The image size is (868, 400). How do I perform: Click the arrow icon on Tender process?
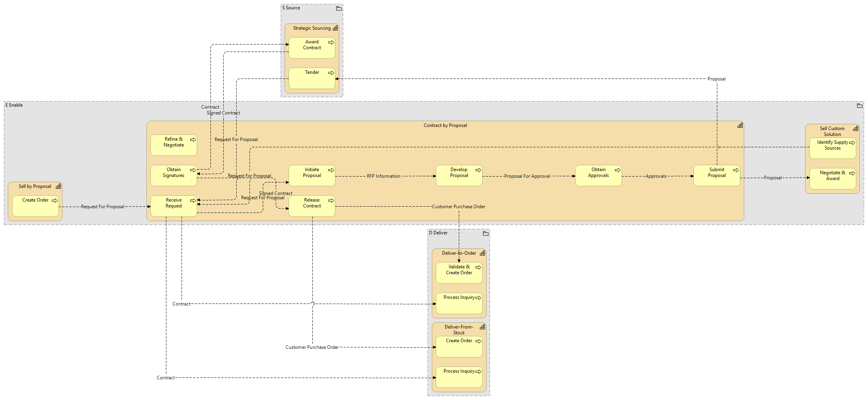331,73
